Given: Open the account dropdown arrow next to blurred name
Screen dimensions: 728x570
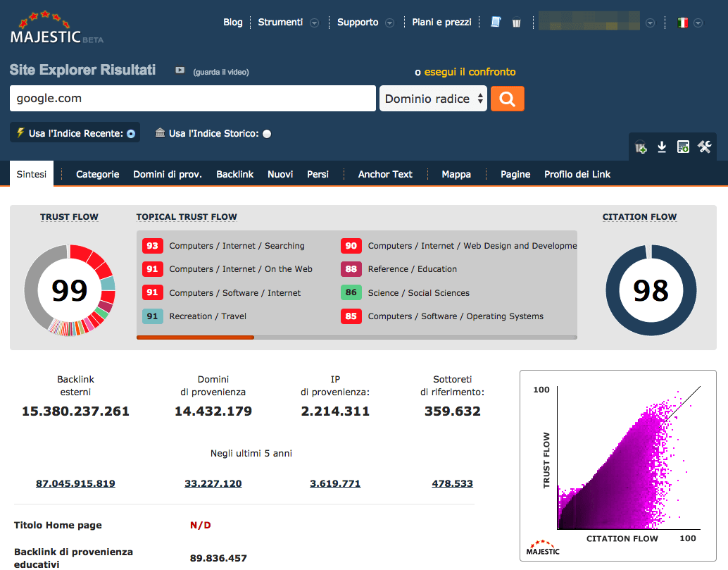Looking at the screenshot, I should tap(651, 23).
